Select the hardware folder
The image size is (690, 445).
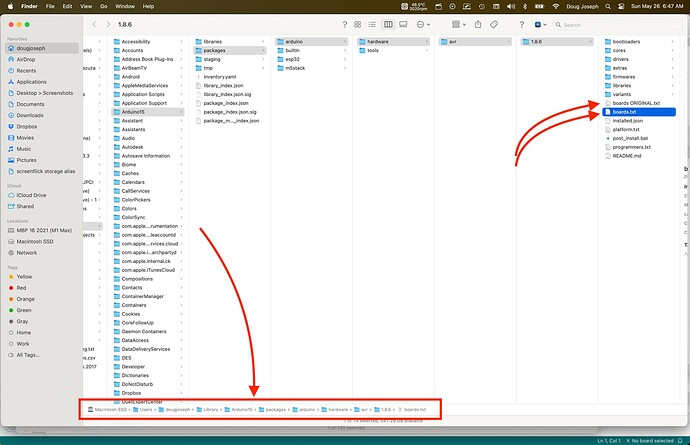click(x=393, y=42)
